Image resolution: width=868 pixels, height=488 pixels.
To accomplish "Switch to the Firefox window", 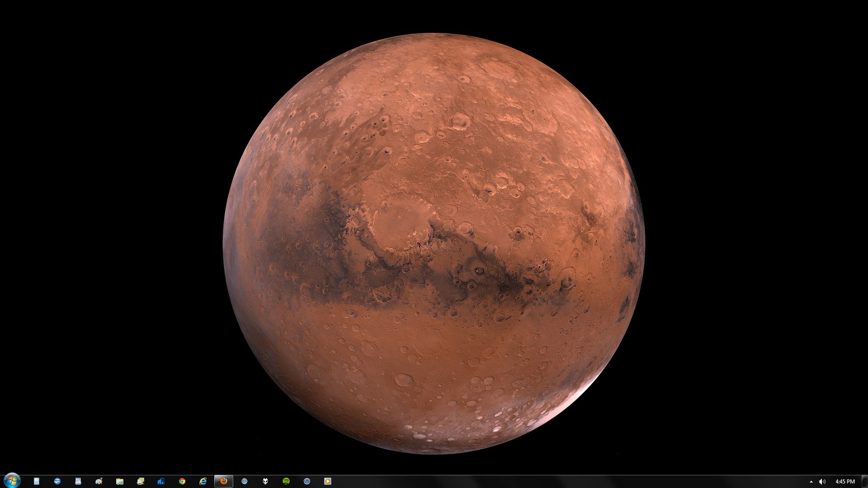I will point(224,481).
